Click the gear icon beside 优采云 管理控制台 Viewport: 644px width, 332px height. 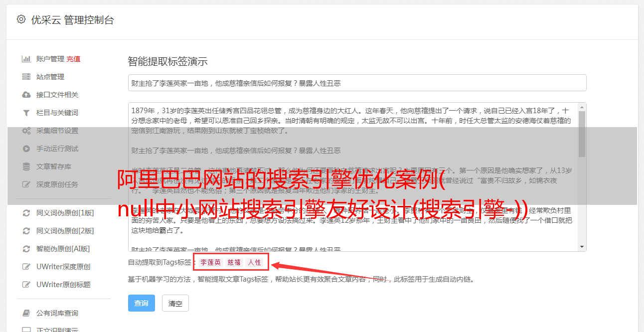21,19
